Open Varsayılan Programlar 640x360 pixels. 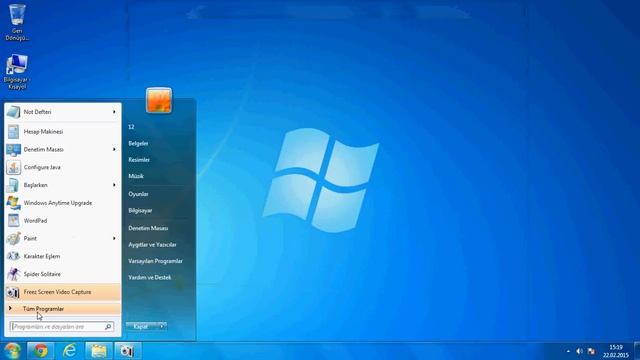click(155, 261)
